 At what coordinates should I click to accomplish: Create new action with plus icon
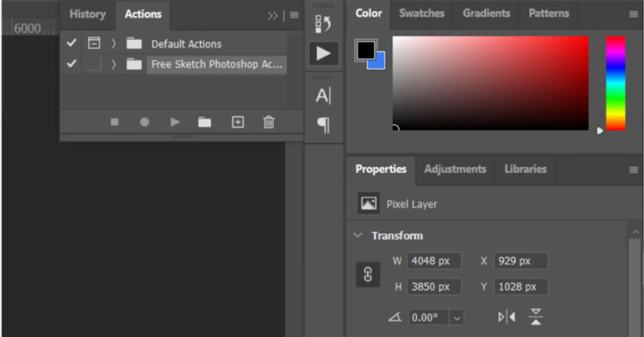tap(238, 122)
